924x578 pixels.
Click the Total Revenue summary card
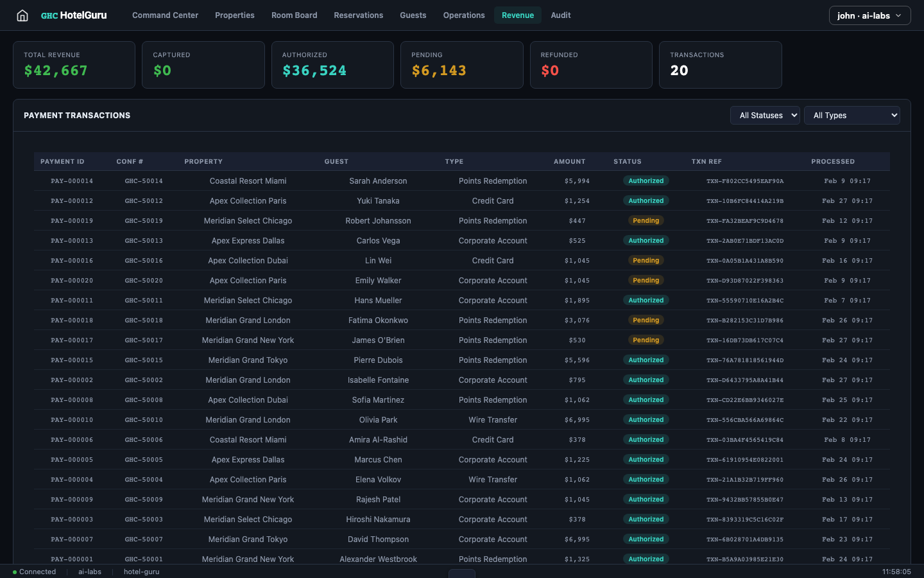pyautogui.click(x=74, y=64)
